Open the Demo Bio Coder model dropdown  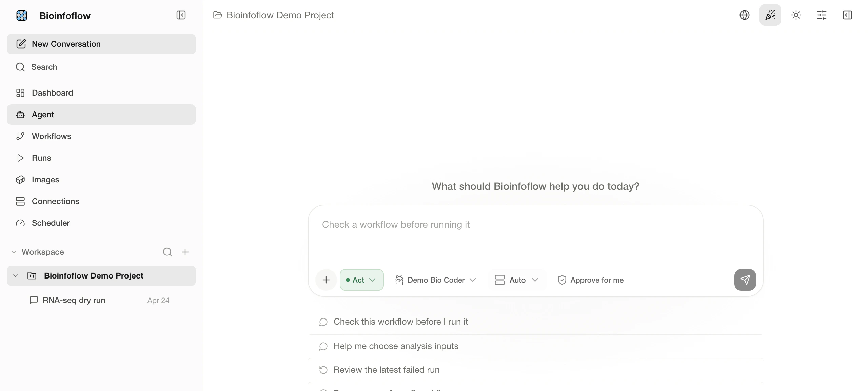tap(436, 280)
